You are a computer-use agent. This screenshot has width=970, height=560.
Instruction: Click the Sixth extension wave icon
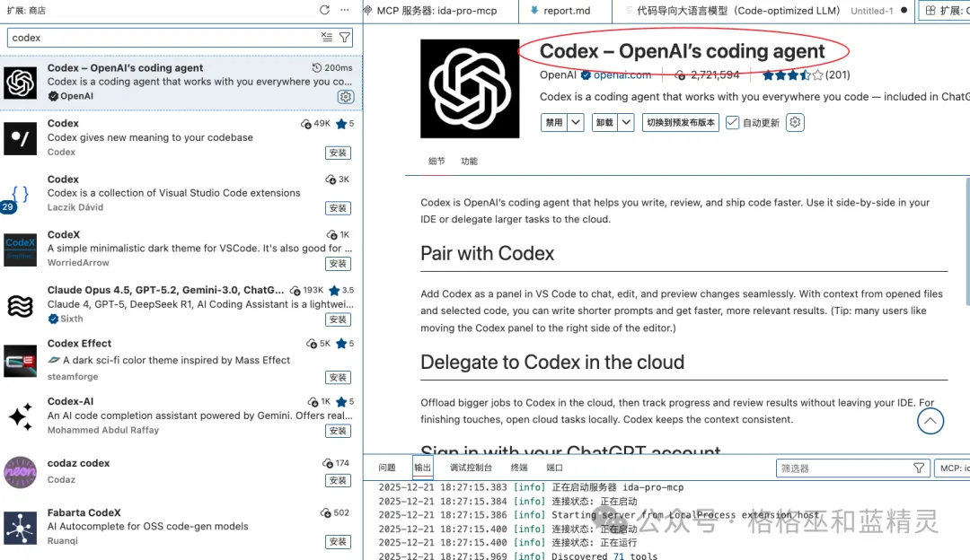click(20, 305)
